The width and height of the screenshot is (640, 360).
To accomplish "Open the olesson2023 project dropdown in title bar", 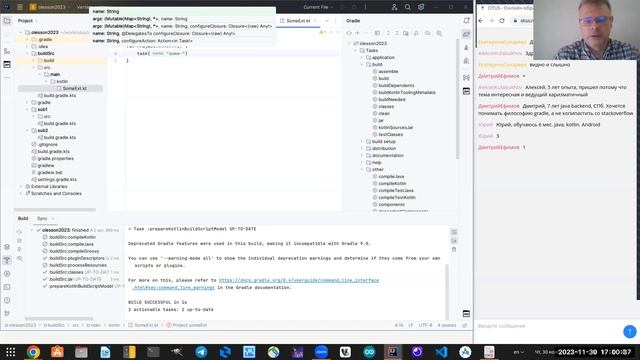I will [x=52, y=7].
